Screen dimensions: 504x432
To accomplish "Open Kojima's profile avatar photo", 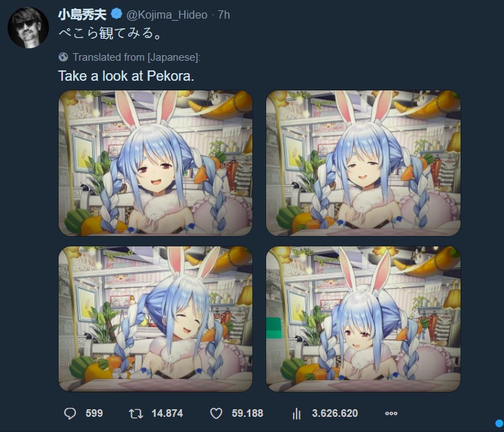I will pos(28,28).
